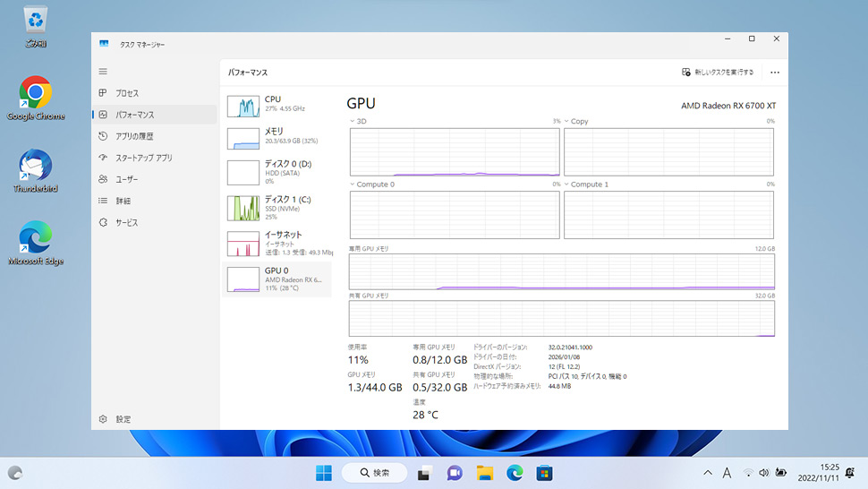Click the 3D engine utilization graph
This screenshot has height=489, width=868.
pos(455,151)
